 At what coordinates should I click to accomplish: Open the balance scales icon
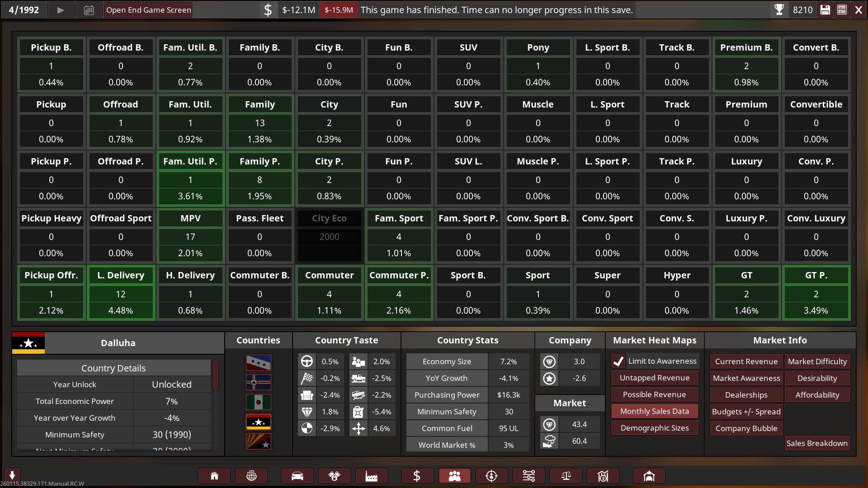pyautogui.click(x=566, y=476)
